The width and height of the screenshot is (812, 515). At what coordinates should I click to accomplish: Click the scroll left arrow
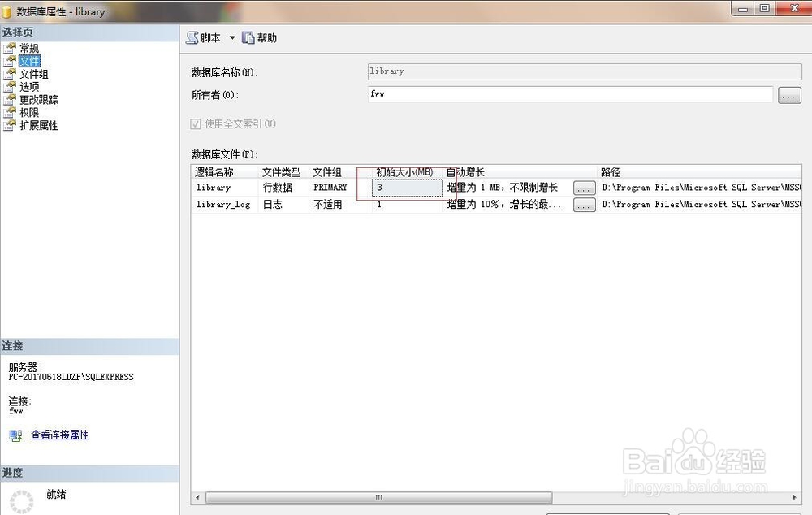(x=197, y=497)
